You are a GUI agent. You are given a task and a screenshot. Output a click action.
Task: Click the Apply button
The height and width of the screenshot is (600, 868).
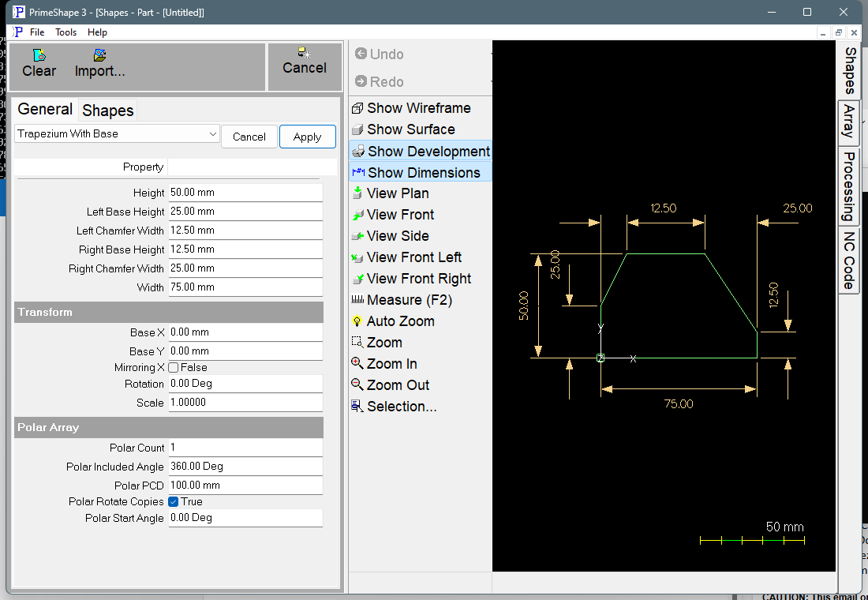click(307, 137)
